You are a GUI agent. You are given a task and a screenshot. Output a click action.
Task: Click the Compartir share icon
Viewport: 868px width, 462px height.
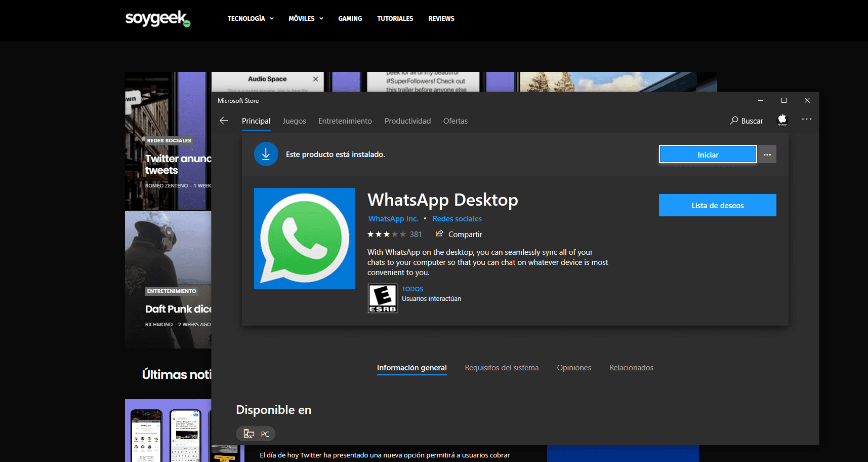tap(439, 234)
